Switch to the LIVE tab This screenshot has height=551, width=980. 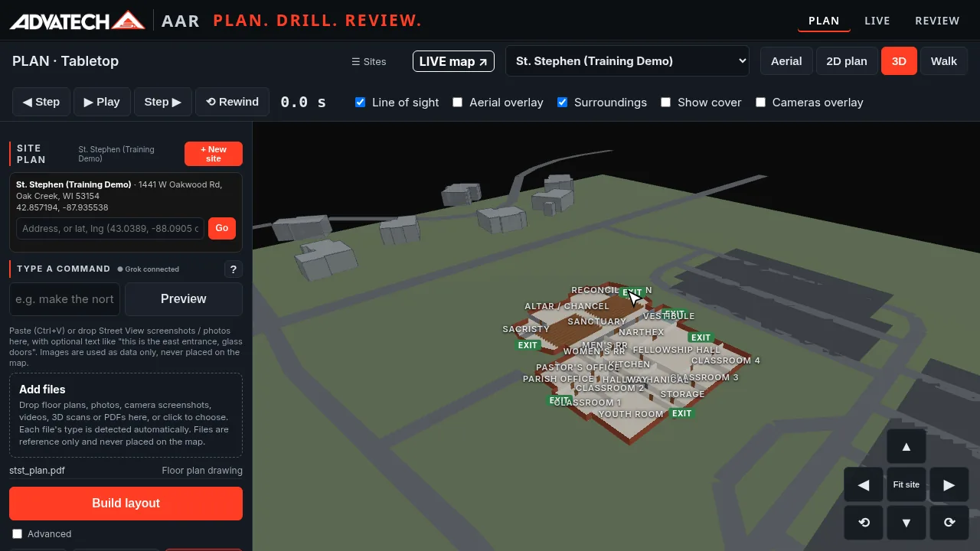coord(877,21)
